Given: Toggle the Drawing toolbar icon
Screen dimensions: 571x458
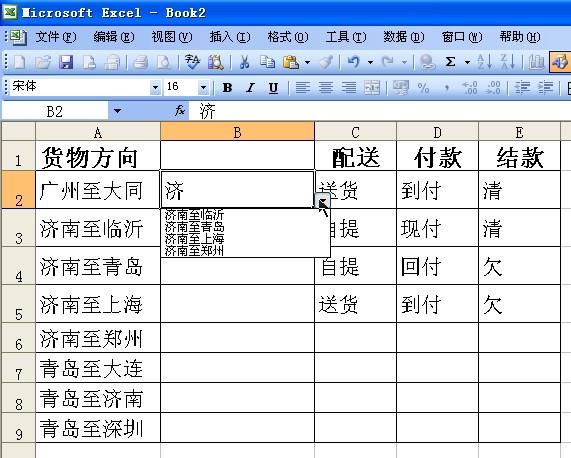Looking at the screenshot, I should click(x=560, y=62).
